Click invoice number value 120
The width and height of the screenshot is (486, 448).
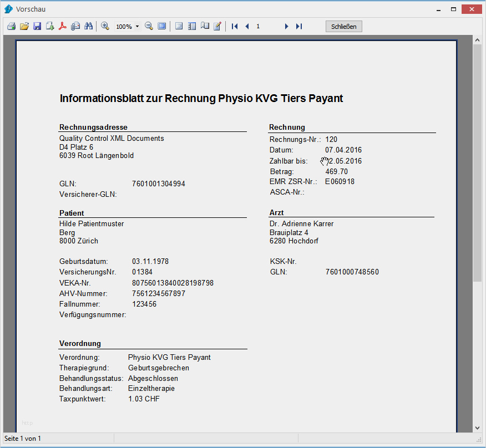coord(331,139)
